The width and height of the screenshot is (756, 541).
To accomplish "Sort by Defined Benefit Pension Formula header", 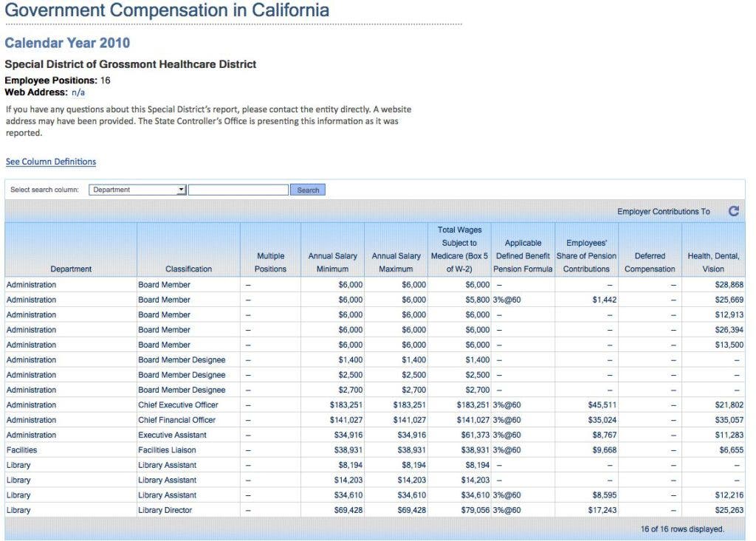I will click(x=523, y=255).
